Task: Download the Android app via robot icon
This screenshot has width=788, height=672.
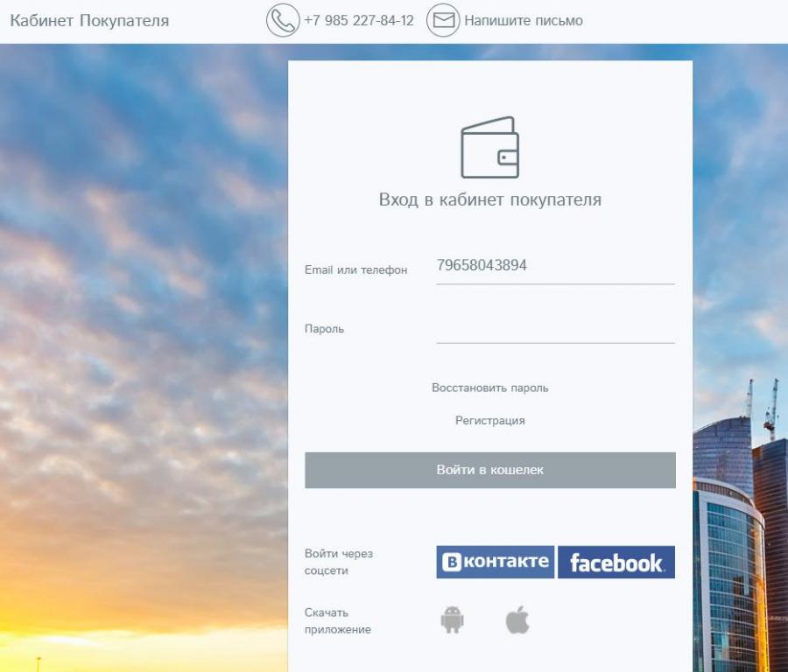Action: [x=452, y=620]
